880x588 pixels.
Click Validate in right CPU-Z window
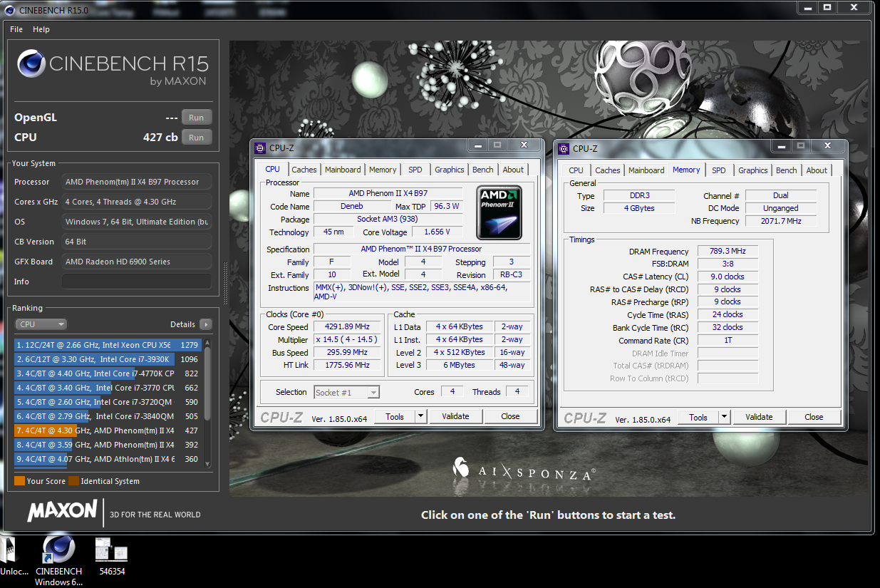coord(759,417)
